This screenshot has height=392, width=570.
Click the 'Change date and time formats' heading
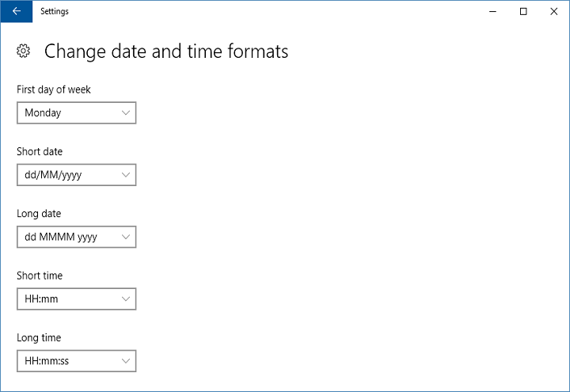point(166,51)
